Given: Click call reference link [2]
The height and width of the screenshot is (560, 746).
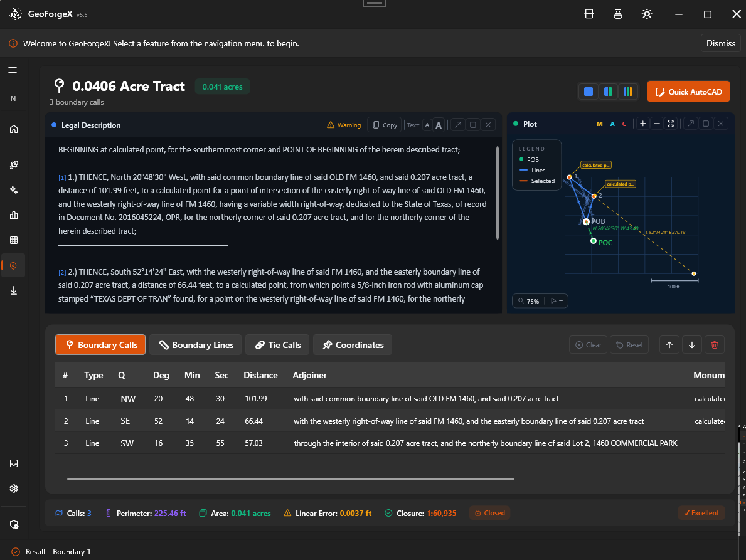Looking at the screenshot, I should 62,272.
